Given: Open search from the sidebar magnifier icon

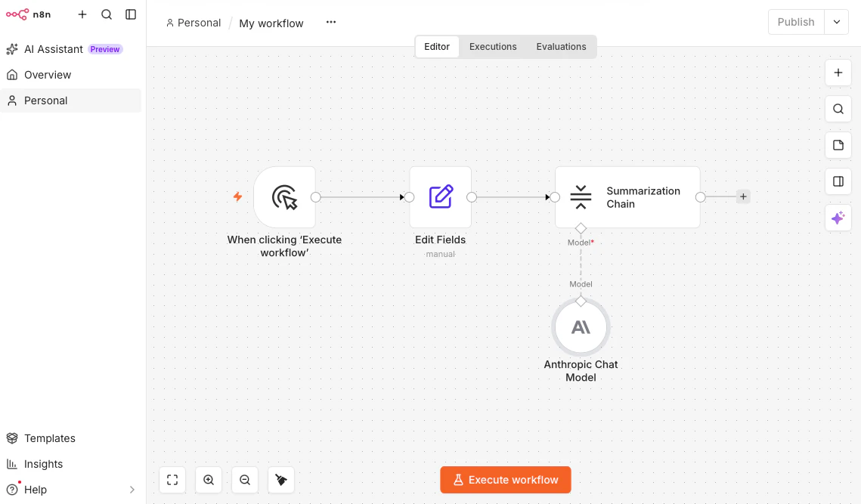Looking at the screenshot, I should tap(107, 14).
